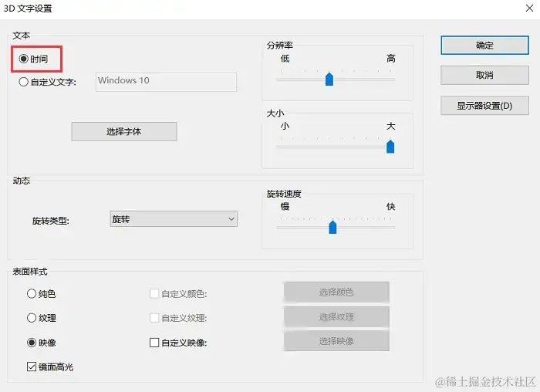This screenshot has height=392, width=540.
Task: Click the 小 label of 大小
Action: (285, 126)
